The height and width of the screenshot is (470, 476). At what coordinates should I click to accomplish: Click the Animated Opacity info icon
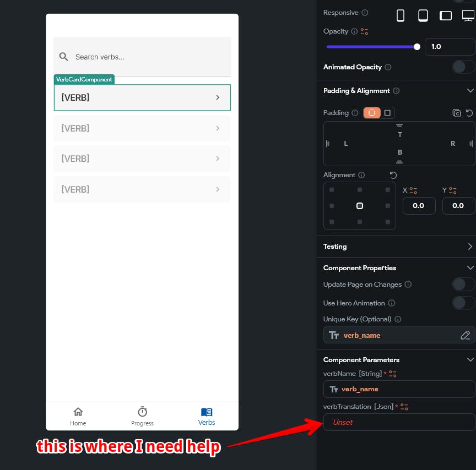coord(388,67)
